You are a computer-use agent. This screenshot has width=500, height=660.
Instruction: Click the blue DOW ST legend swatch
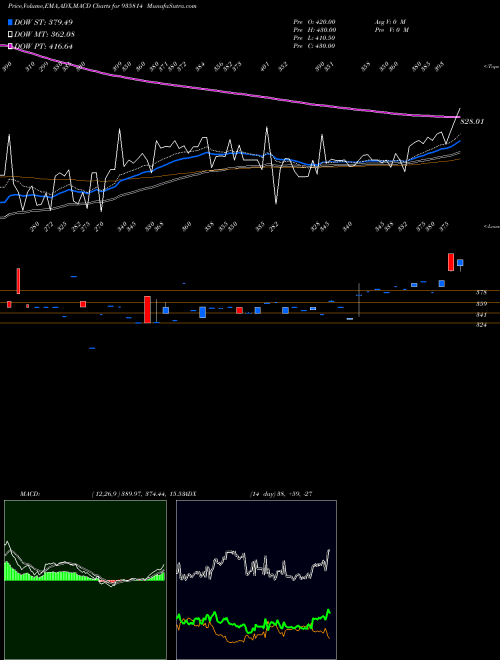click(x=11, y=22)
